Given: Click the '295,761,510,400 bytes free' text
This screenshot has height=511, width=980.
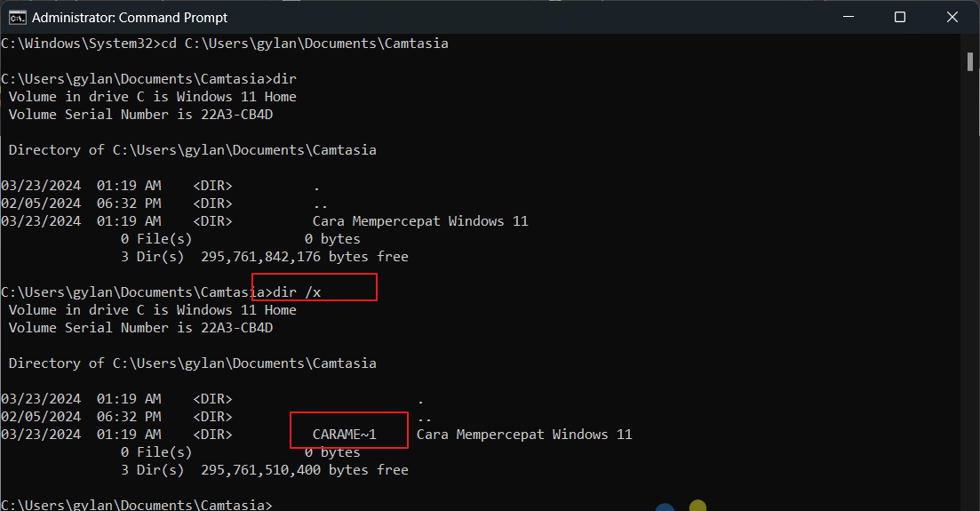Looking at the screenshot, I should pos(305,470).
